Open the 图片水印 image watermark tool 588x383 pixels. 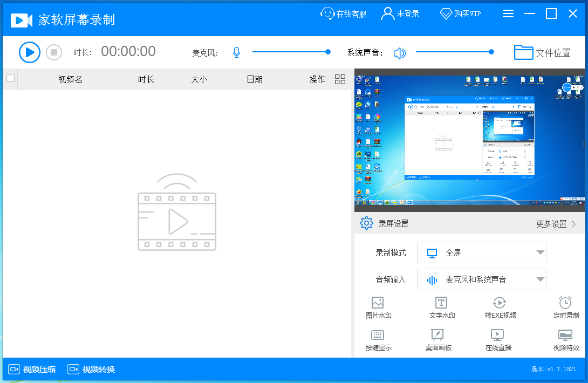click(378, 308)
